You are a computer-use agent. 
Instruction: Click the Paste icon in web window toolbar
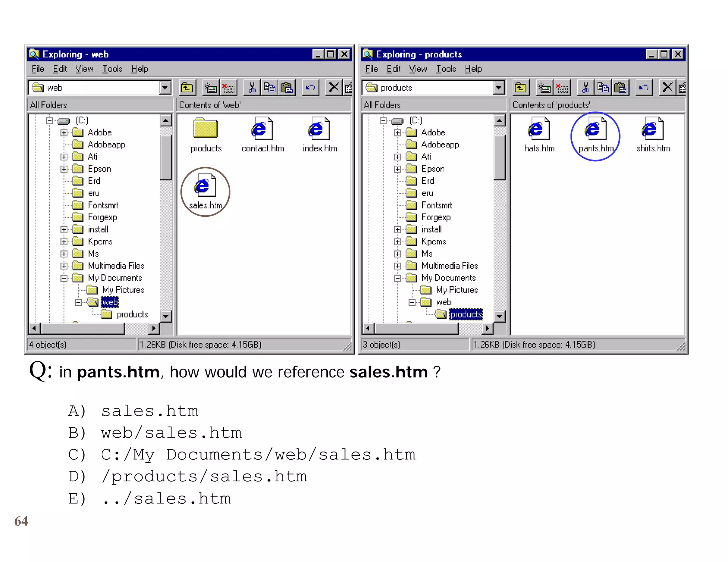click(287, 87)
